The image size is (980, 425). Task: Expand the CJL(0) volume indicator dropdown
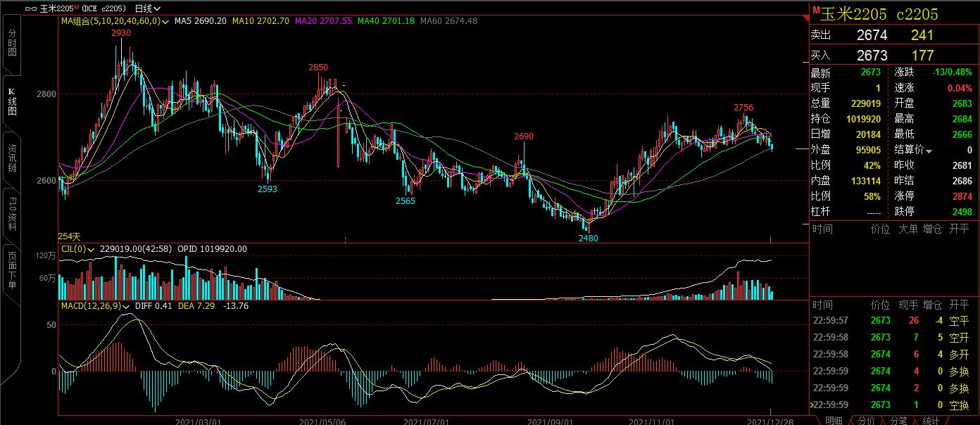92,249
